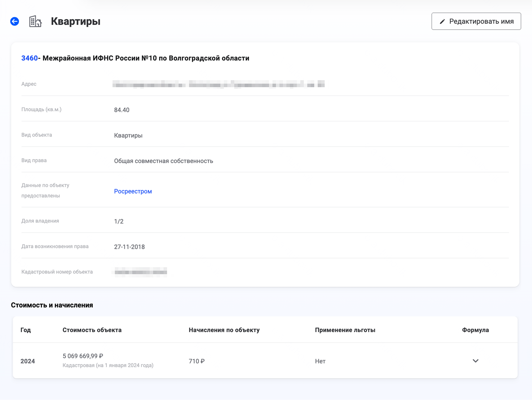Click the Применение льготы column header
532x400 pixels.
click(345, 330)
